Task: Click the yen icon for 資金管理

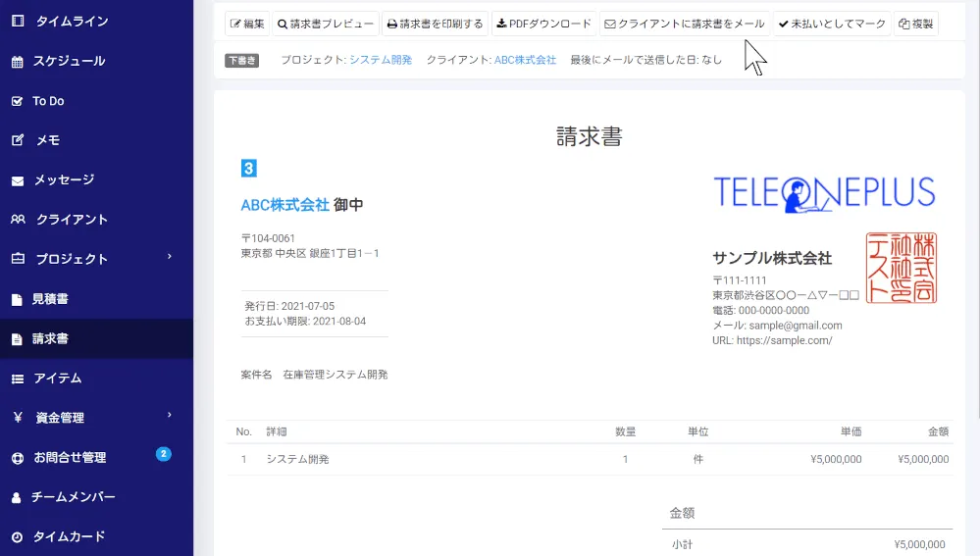Action: point(18,418)
